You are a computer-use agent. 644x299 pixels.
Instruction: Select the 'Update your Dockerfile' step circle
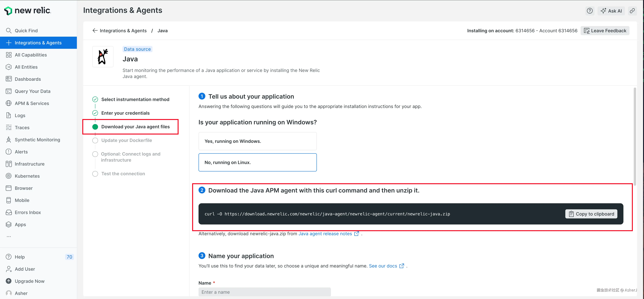pyautogui.click(x=95, y=140)
